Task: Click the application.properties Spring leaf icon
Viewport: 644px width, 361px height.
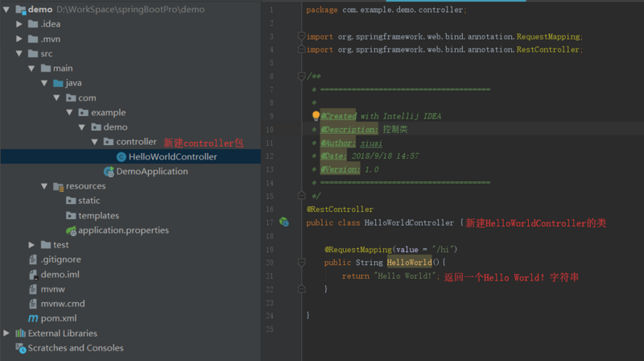Action: [71, 230]
